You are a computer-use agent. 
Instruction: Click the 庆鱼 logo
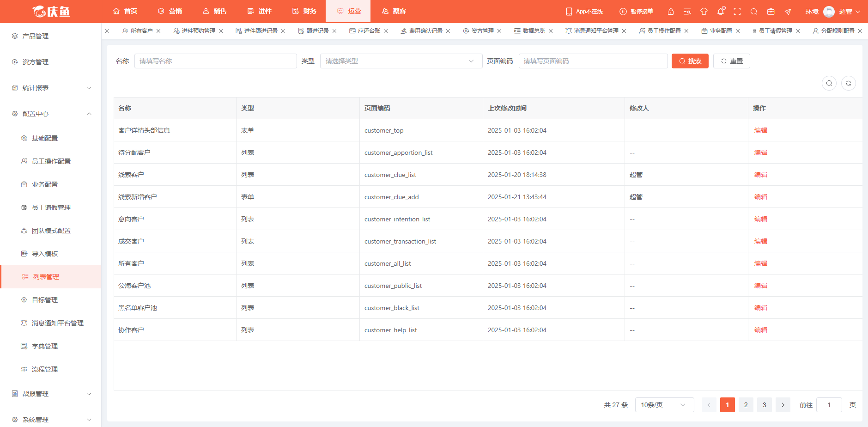[x=51, y=12]
